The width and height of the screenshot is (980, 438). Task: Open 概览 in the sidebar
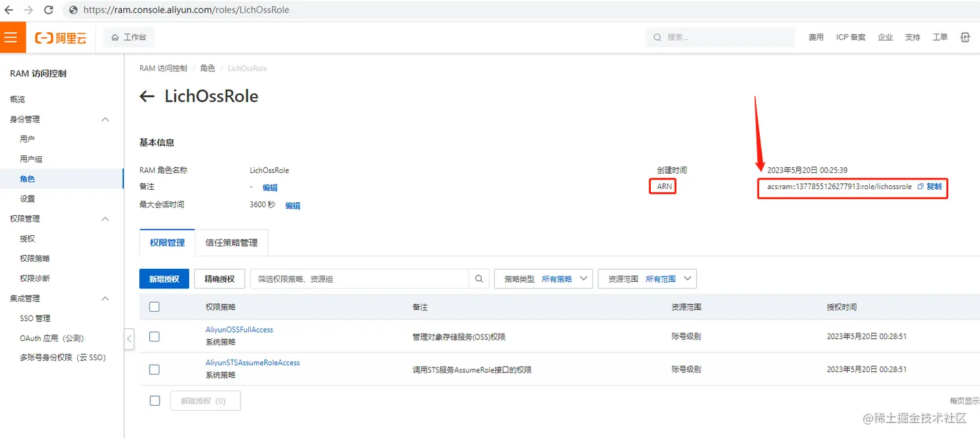click(17, 99)
